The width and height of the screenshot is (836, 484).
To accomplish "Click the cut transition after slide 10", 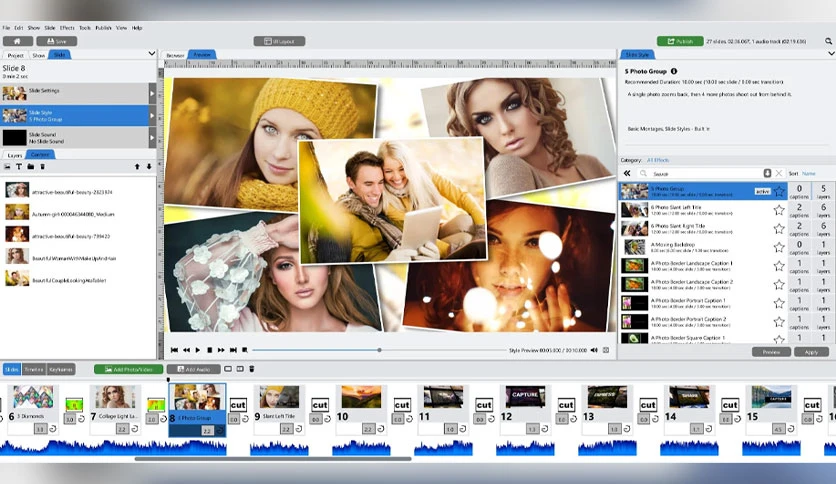I will pyautogui.click(x=402, y=405).
